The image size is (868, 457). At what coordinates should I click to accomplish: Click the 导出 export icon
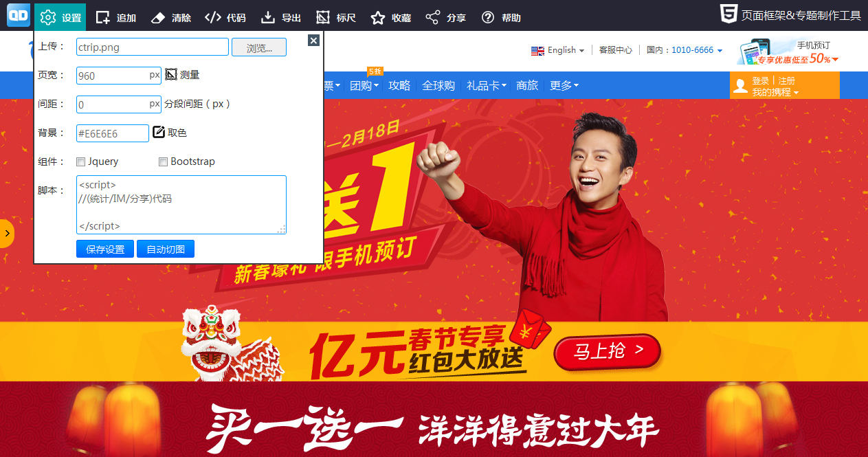pyautogui.click(x=268, y=18)
